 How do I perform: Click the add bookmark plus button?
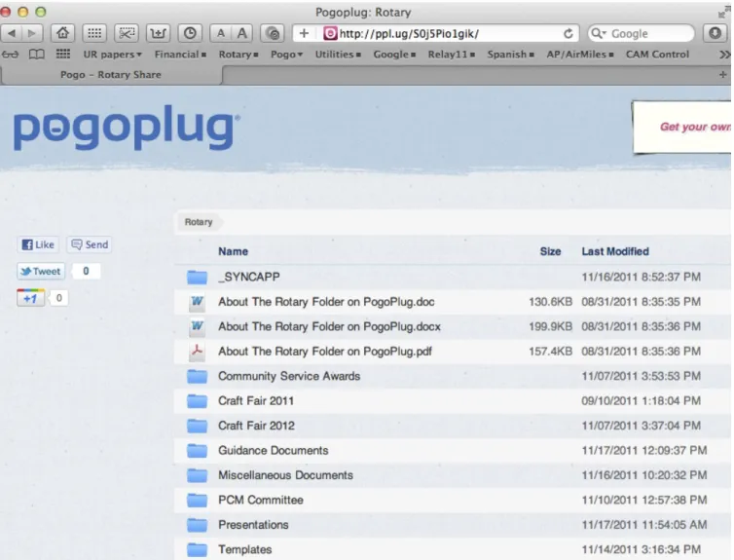point(305,33)
